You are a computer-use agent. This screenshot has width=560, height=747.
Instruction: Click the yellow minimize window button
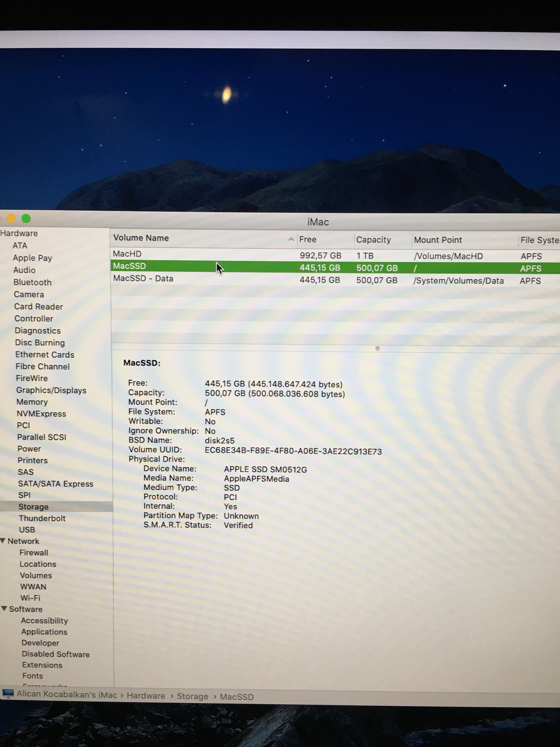[11, 218]
